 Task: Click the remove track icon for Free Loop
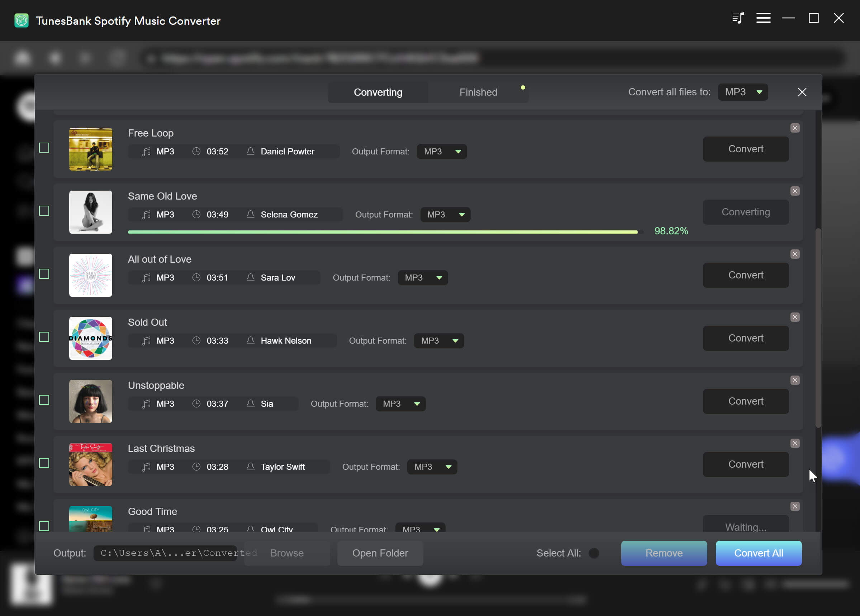tap(795, 128)
